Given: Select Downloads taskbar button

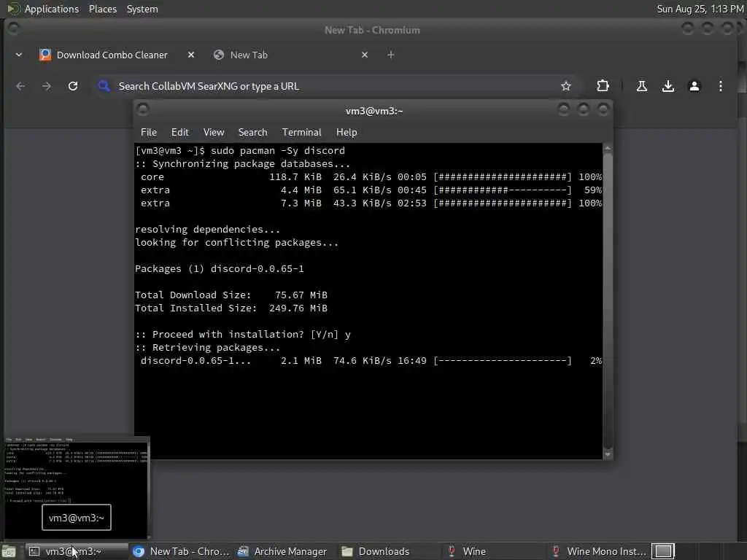Looking at the screenshot, I should 390,551.
